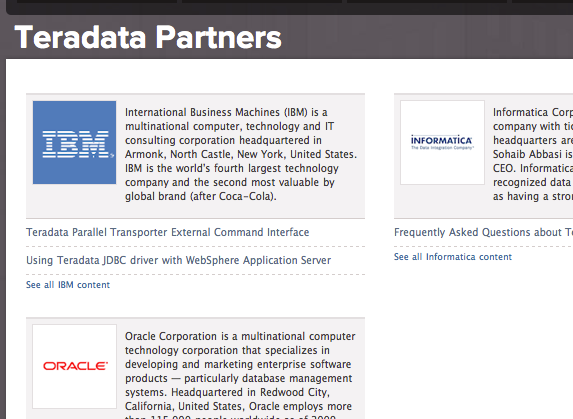Viewport: 573px width, 419px height.
Task: Open Frequently Asked Questions link under Informatica
Action: [483, 232]
